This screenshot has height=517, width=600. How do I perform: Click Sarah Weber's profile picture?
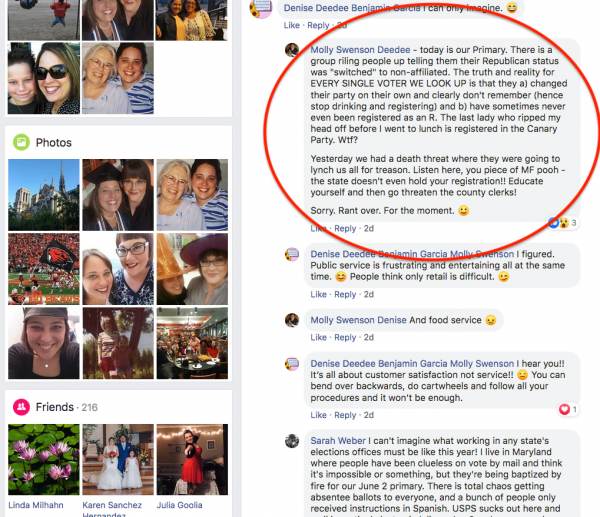click(x=292, y=441)
